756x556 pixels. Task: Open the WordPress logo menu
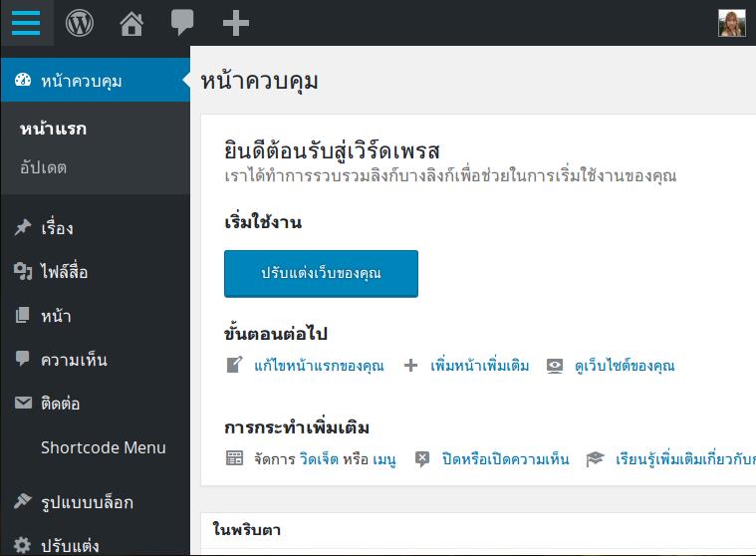pos(80,23)
